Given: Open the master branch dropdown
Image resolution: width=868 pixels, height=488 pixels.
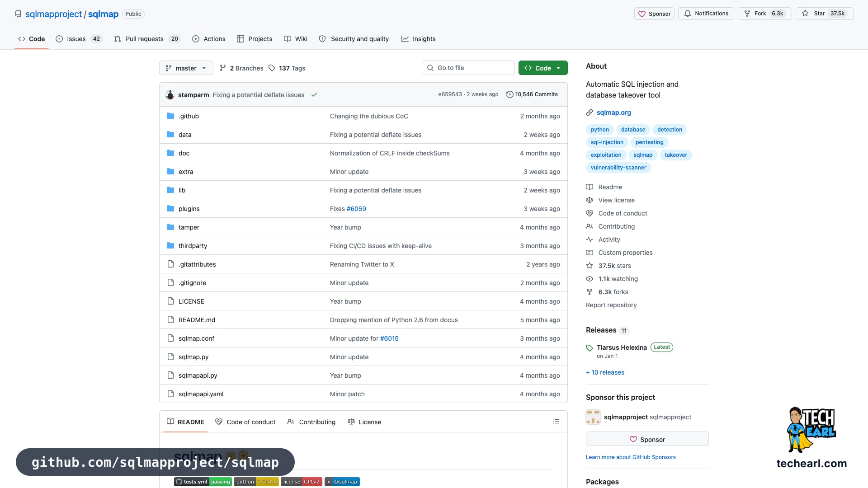Looking at the screenshot, I should pyautogui.click(x=186, y=68).
